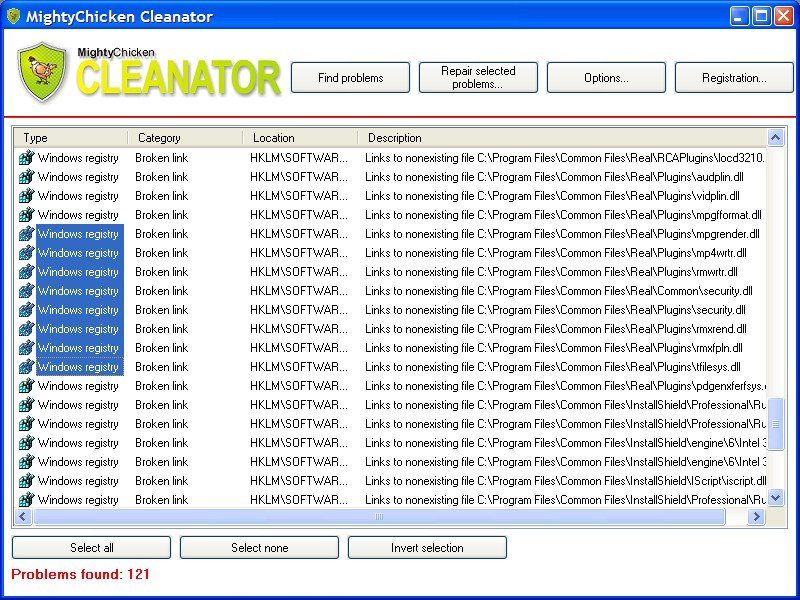Minimize the MightyChicken Cleanator window
800x600 pixels.
click(x=739, y=16)
